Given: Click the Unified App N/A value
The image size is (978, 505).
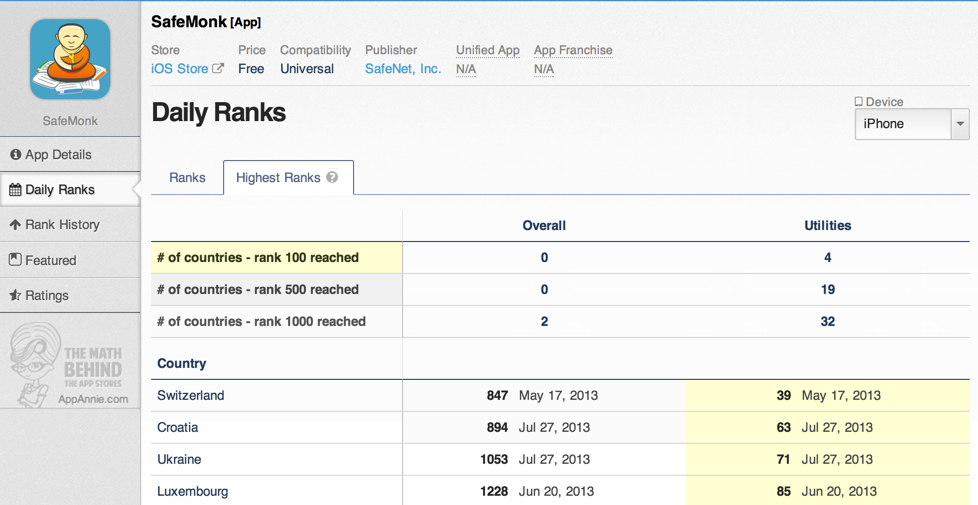Looking at the screenshot, I should tap(466, 70).
